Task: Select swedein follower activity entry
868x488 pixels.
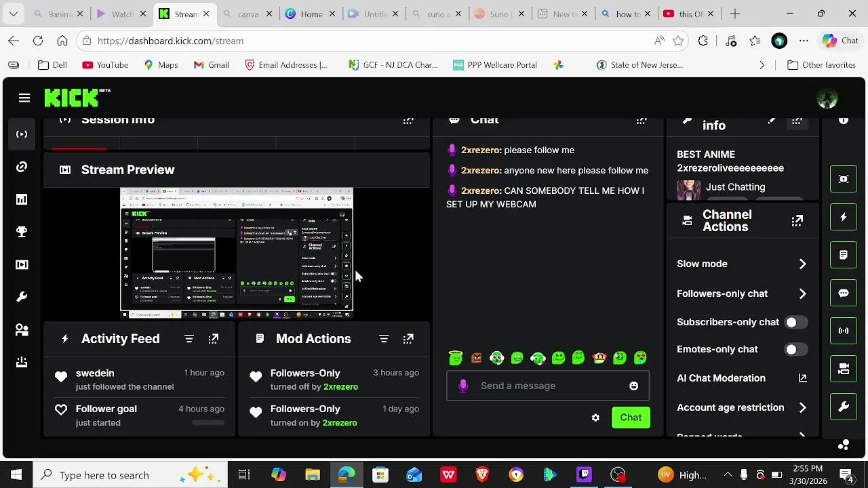Action: (x=140, y=380)
